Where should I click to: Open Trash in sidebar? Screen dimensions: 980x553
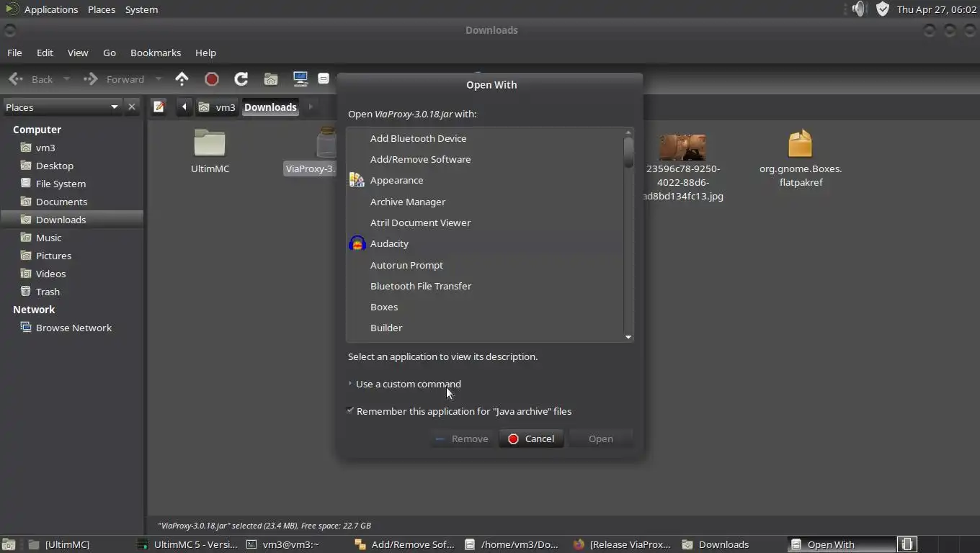pyautogui.click(x=72, y=292)
